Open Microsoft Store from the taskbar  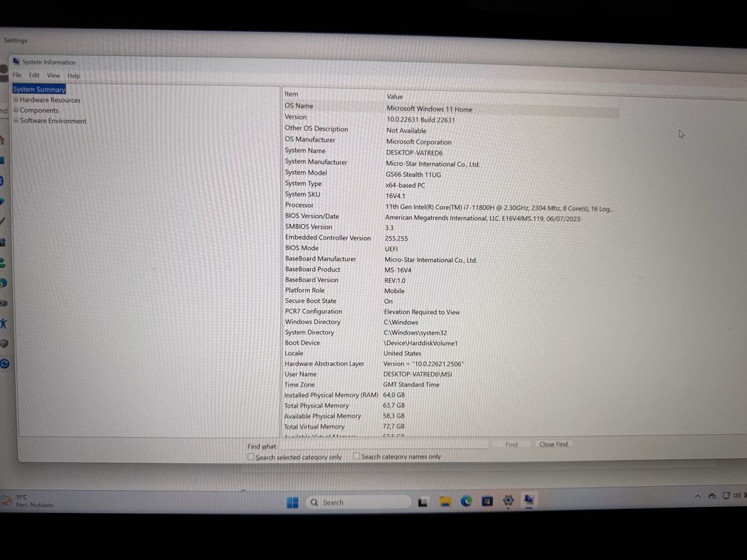487,501
